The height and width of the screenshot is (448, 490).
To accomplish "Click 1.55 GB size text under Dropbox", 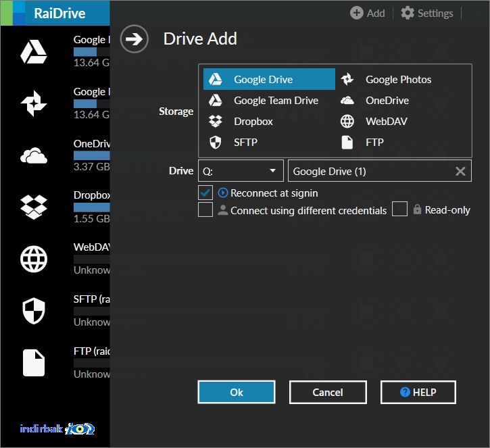I will click(91, 218).
